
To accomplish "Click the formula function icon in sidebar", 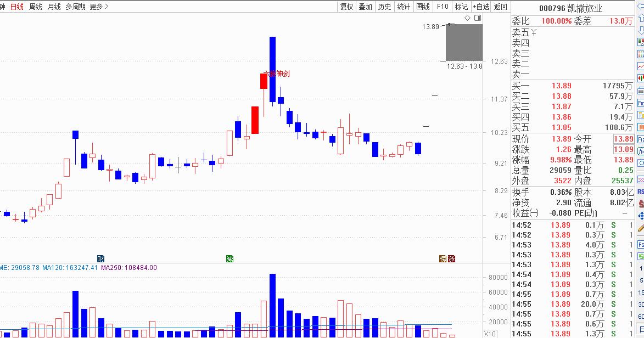I will [640, 151].
